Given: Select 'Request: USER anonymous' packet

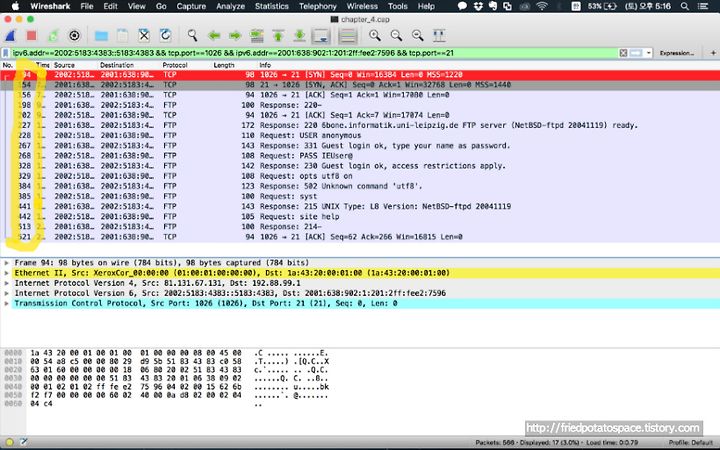Looking at the screenshot, I should coord(360,135).
